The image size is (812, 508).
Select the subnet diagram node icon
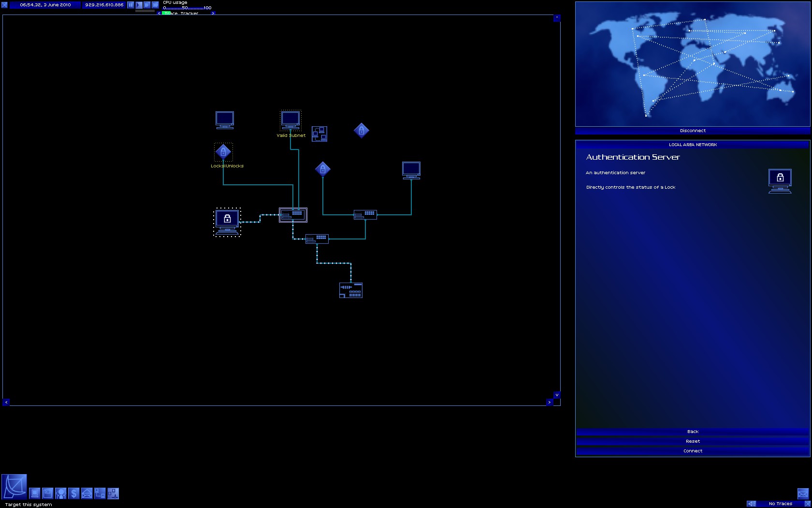[x=319, y=134]
